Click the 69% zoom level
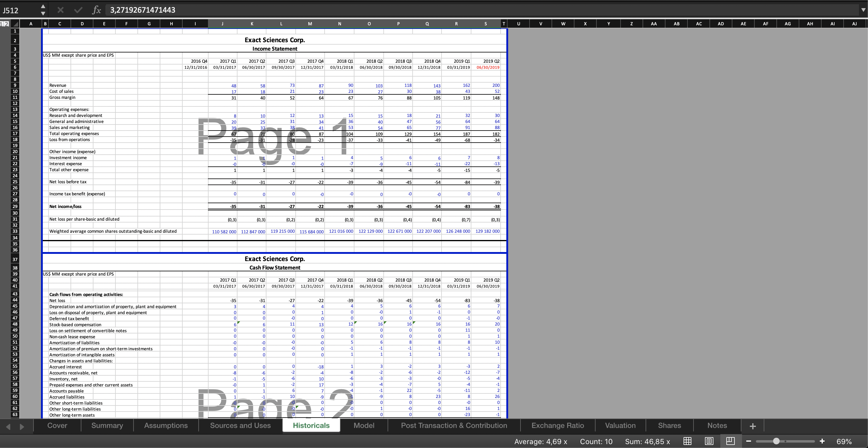The width and height of the screenshot is (868, 448). click(x=844, y=441)
